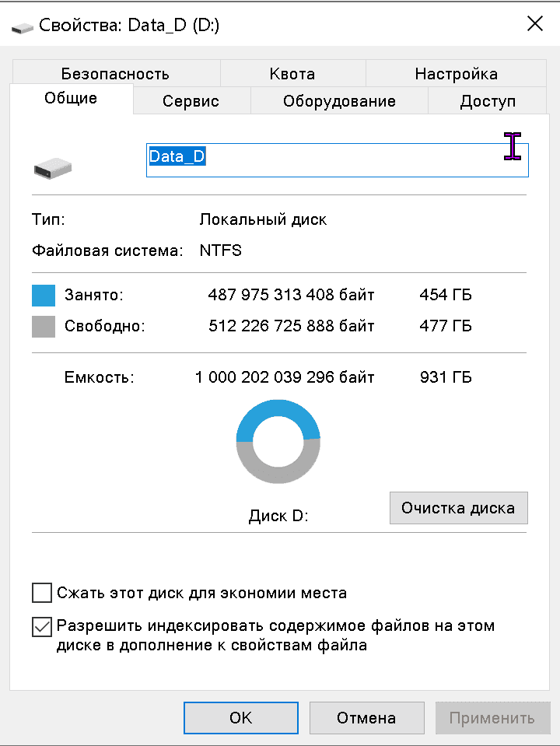This screenshot has width=560, height=746.
Task: Enable Сжать этот диск для экономии места
Action: click(42, 593)
